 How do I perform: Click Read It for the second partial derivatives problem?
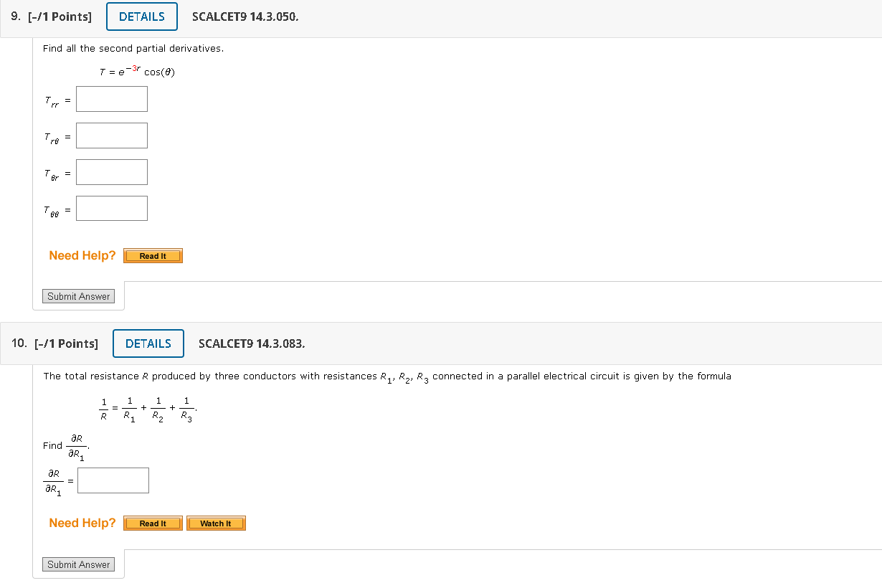coord(153,255)
